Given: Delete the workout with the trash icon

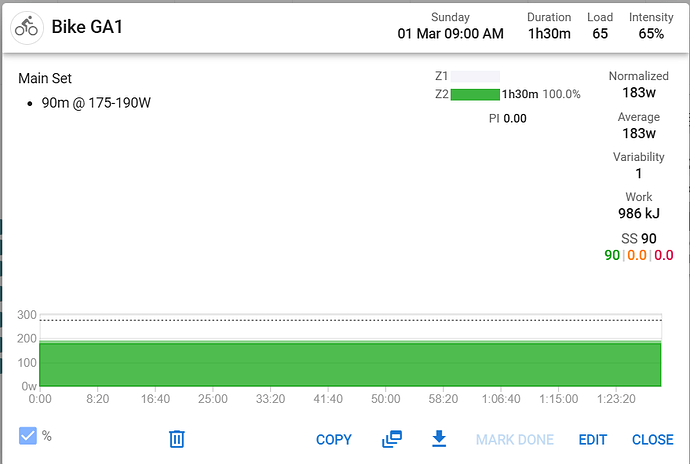Looking at the screenshot, I should click(177, 439).
